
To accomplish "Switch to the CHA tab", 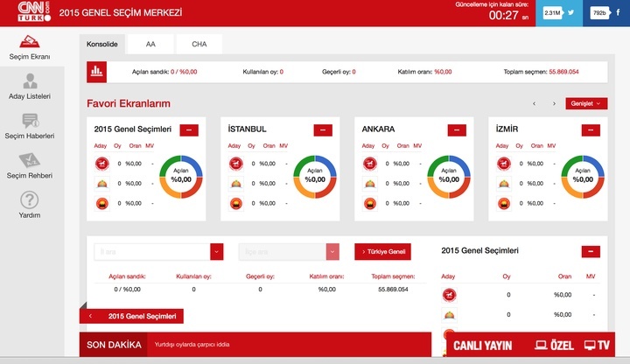I will [199, 45].
